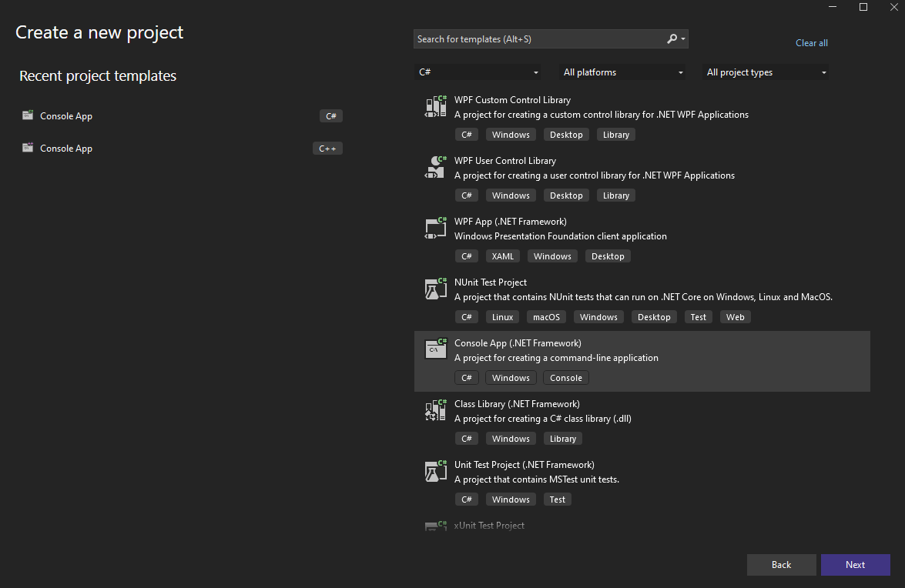The image size is (905, 588).
Task: Click the macOS tag on NUnit Test Project
Action: point(547,317)
